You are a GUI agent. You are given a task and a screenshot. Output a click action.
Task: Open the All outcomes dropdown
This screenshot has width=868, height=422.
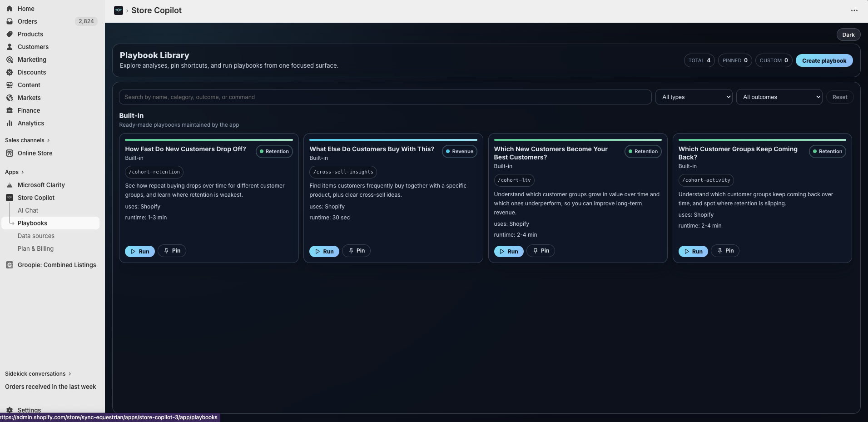click(x=779, y=97)
